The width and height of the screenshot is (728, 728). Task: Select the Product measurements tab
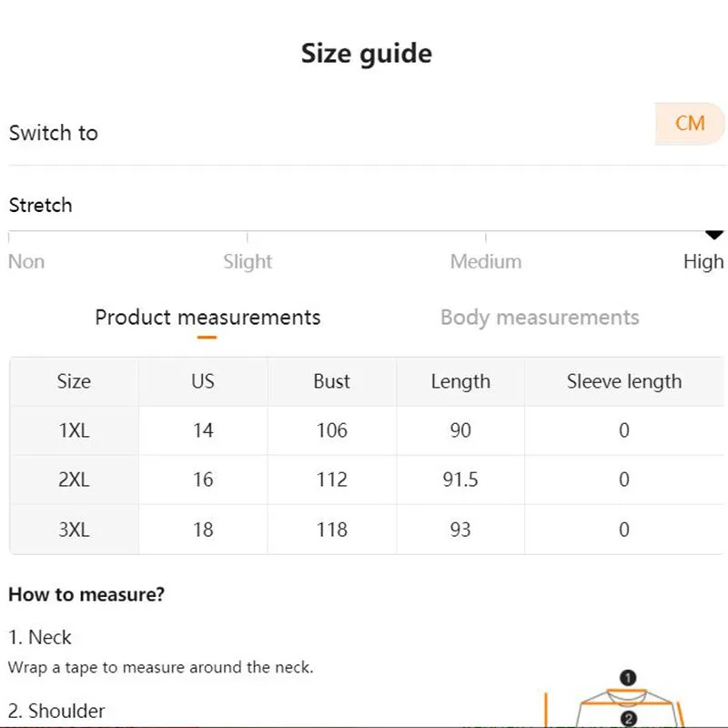[x=207, y=318]
